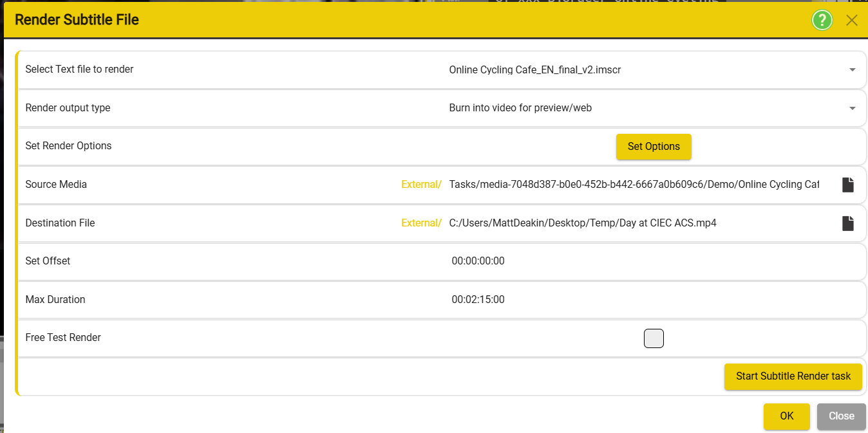
Task: Click the External/ label beside Destination File
Action: pyautogui.click(x=422, y=223)
